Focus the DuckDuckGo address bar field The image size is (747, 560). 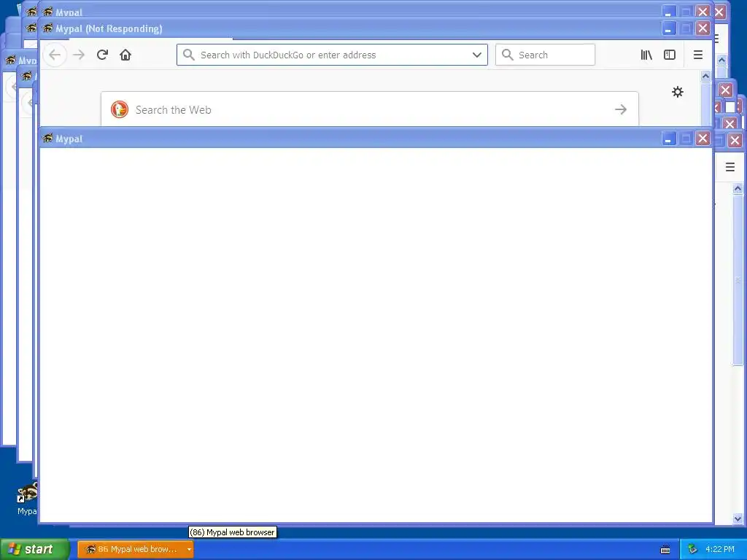click(x=332, y=55)
